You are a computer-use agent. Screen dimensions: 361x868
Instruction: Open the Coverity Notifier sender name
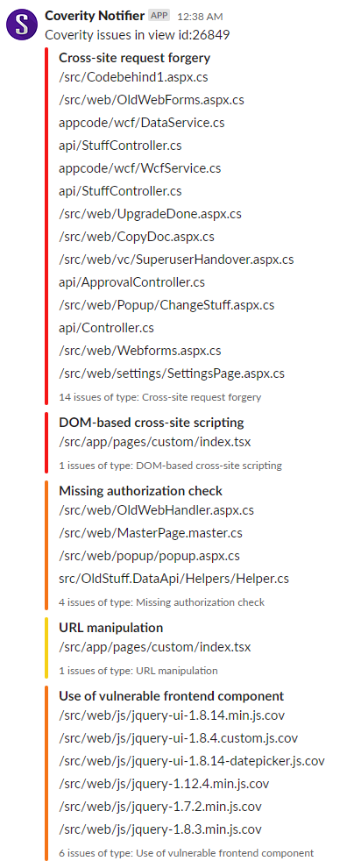[96, 16]
